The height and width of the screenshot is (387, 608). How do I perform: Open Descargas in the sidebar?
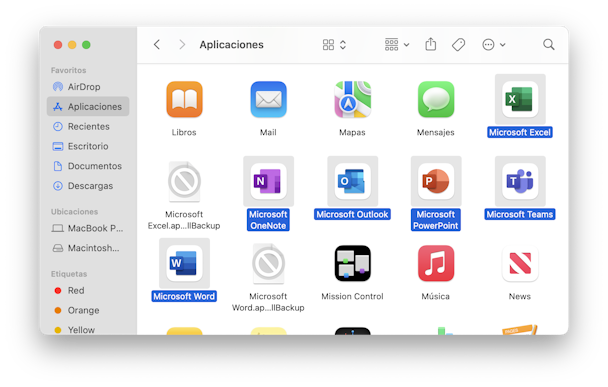point(88,185)
